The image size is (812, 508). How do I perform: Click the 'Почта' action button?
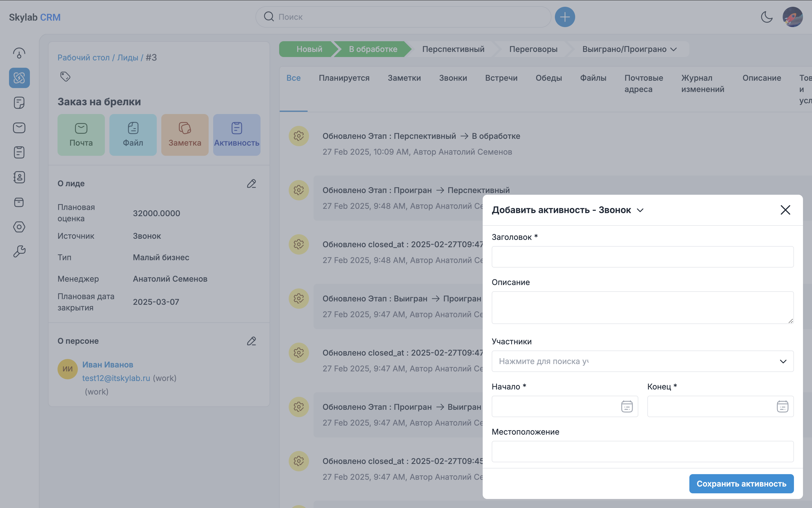click(x=81, y=135)
